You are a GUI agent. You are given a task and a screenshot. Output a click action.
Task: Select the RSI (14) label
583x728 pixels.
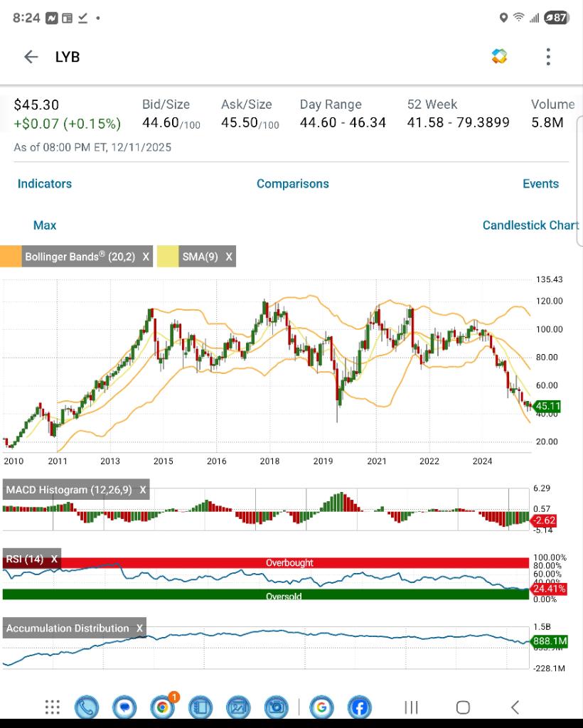point(25,559)
